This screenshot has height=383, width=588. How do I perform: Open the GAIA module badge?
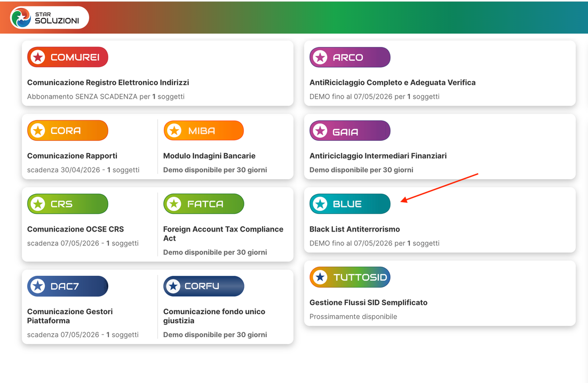[350, 131]
